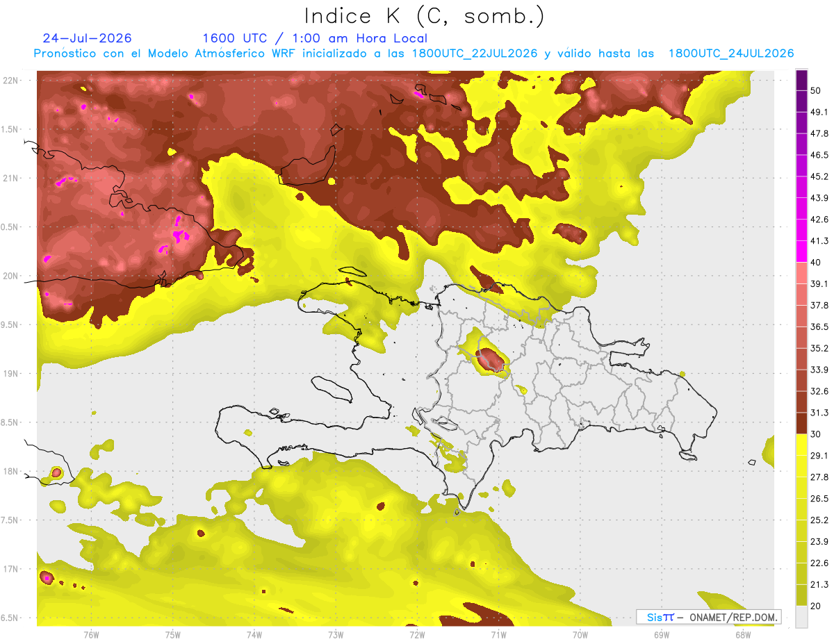Click the legend value '36.5'
The height and width of the screenshot is (644, 834).
[819, 327]
